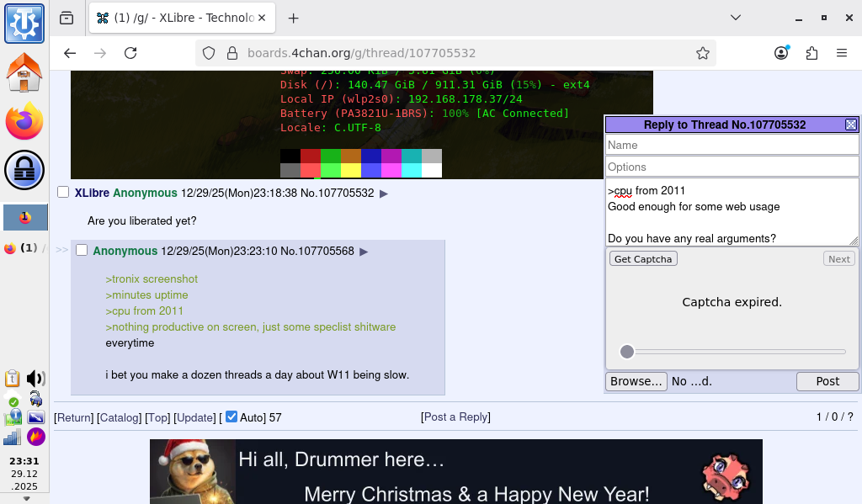Screen dimensions: 862x504
Task: Click the Drummer Christmas banner image
Action: [456, 471]
